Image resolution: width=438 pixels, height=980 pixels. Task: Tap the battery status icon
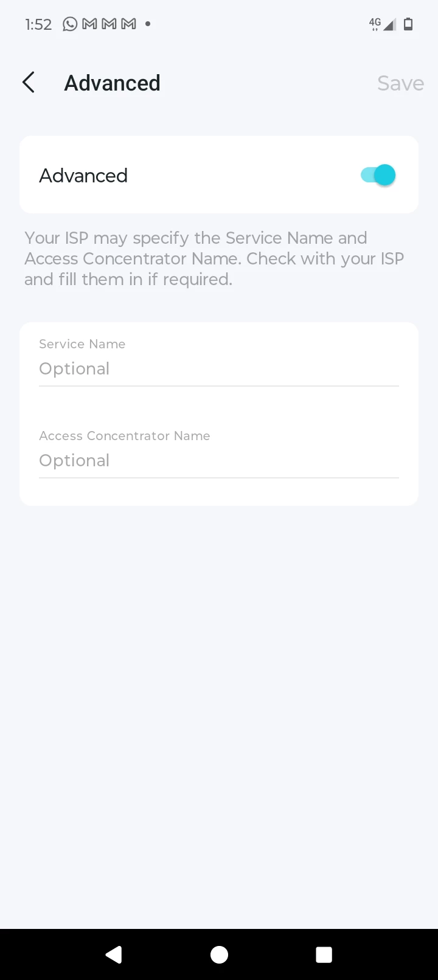pos(408,24)
